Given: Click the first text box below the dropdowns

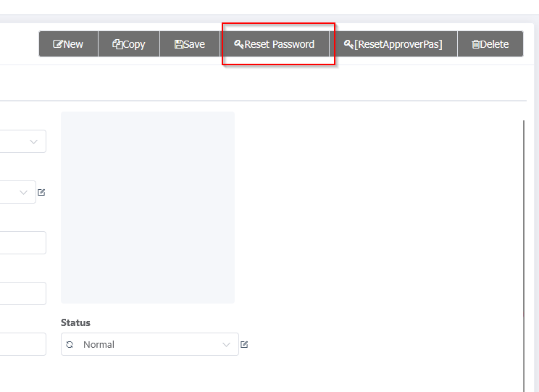Looking at the screenshot, I should coord(22,243).
